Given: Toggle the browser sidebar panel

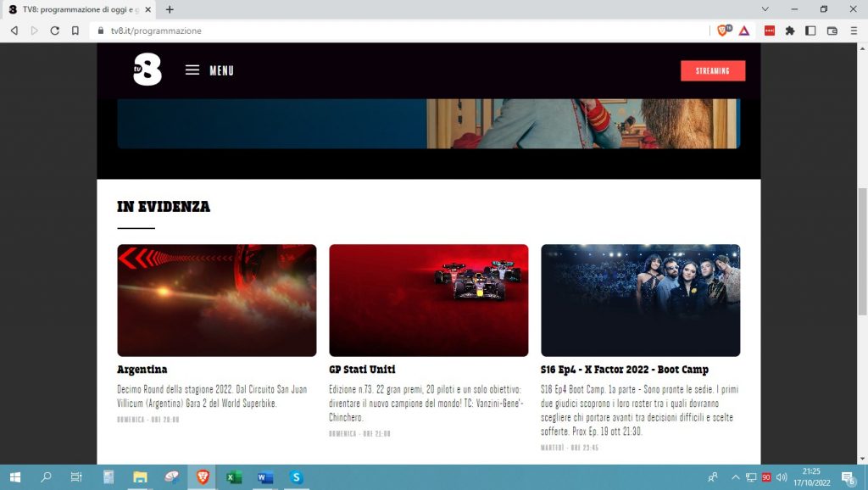Looking at the screenshot, I should [810, 31].
